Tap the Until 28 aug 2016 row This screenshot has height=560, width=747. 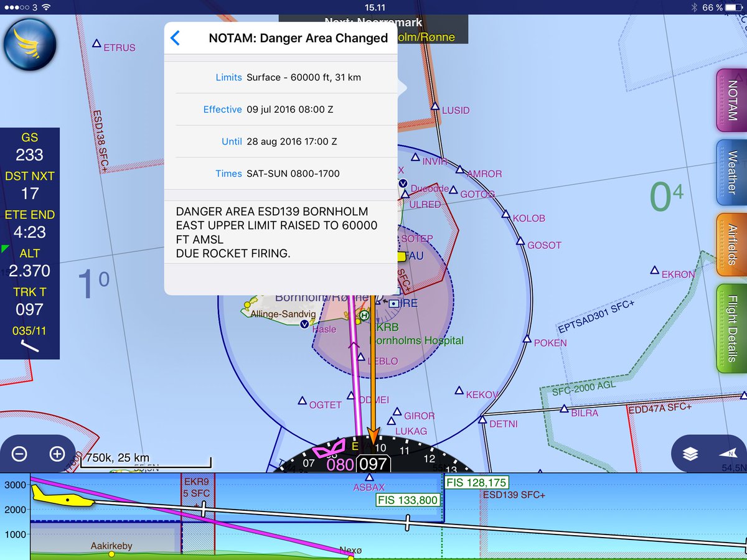click(x=280, y=141)
